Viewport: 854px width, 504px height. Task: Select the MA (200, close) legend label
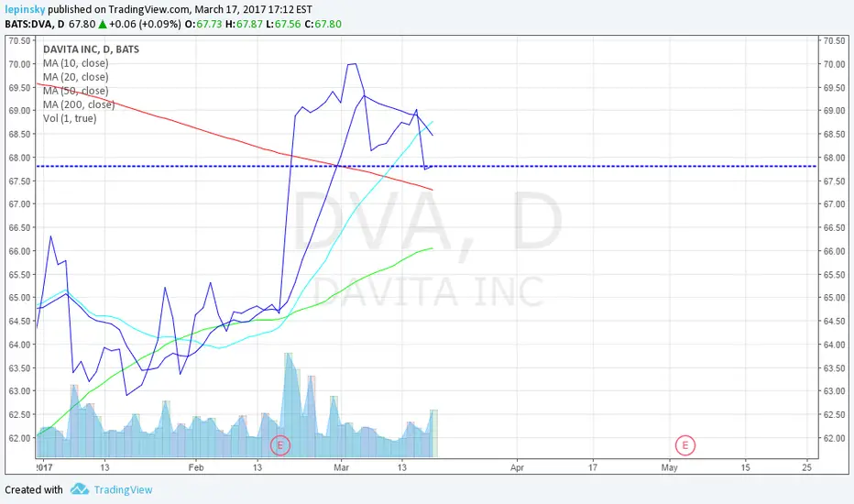click(79, 104)
